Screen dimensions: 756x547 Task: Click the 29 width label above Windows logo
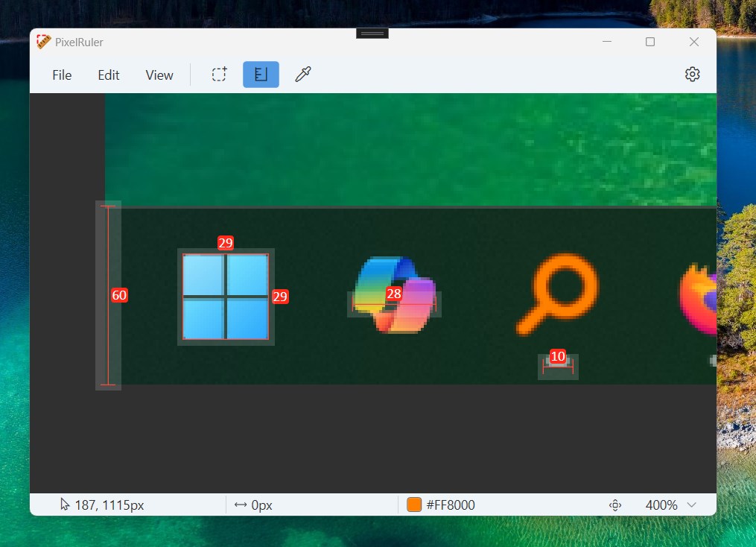point(225,243)
